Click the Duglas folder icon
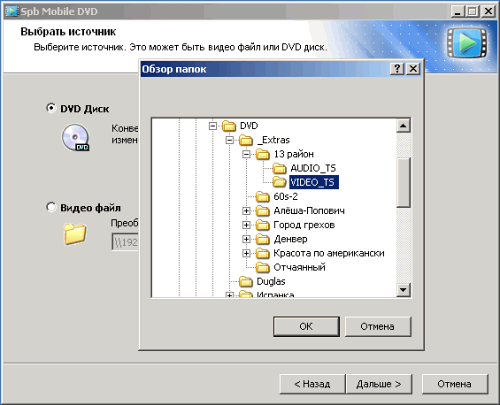Viewport: 500px width, 405px height. (246, 282)
